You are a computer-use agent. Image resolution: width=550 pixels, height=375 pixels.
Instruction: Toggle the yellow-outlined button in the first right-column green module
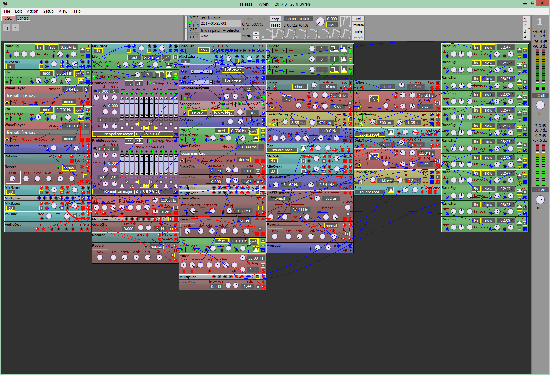point(476,47)
